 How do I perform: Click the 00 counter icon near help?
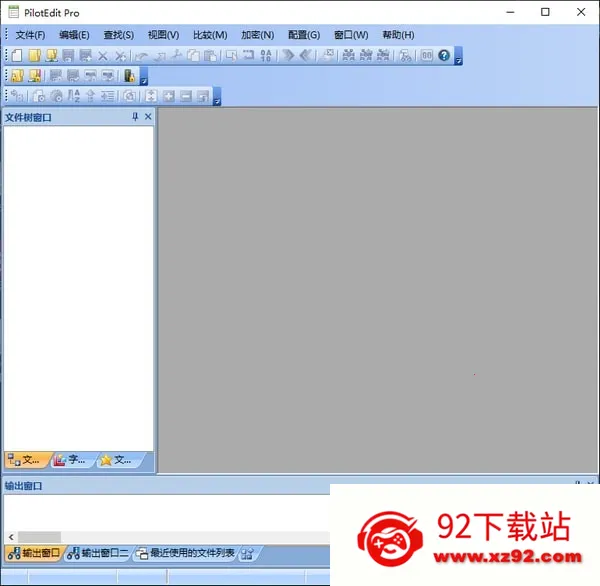coord(427,55)
